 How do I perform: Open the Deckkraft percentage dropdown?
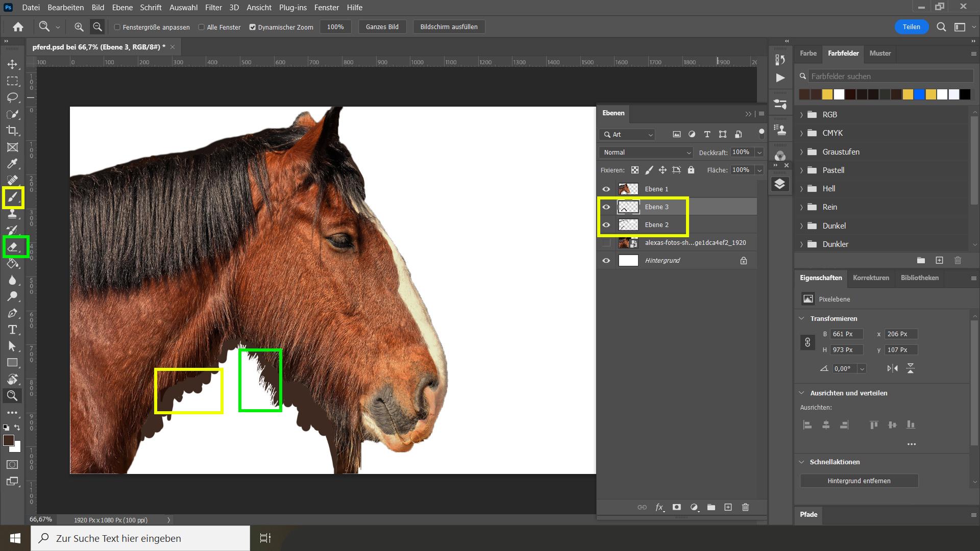(x=759, y=153)
